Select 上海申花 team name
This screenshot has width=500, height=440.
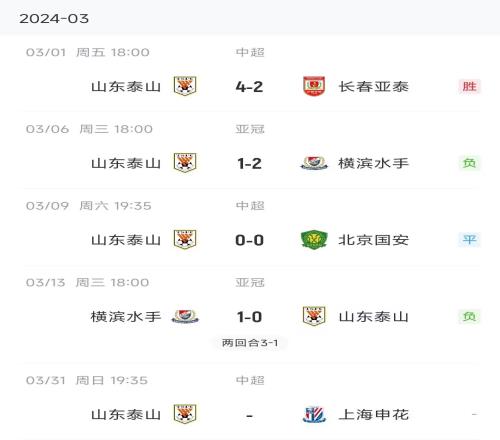pos(373,415)
